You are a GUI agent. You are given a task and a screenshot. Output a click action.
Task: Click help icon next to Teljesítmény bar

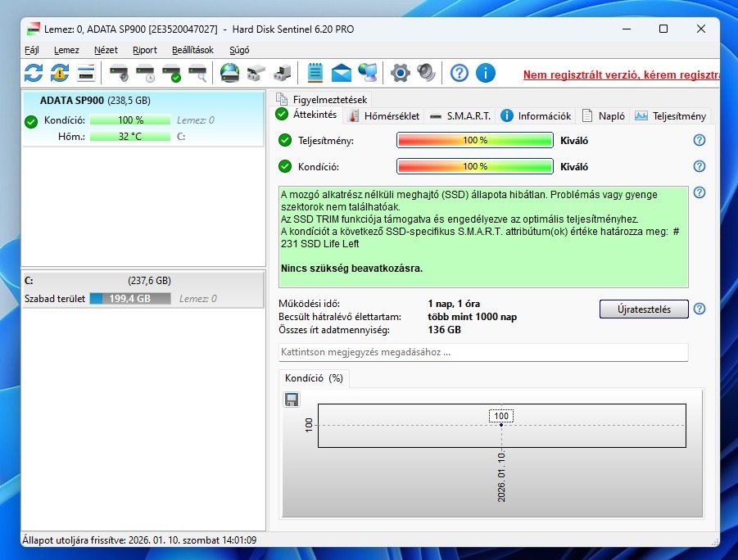(700, 140)
